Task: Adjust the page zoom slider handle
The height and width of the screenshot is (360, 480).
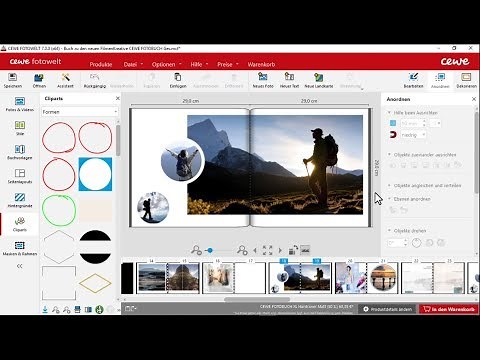Action: [210, 250]
